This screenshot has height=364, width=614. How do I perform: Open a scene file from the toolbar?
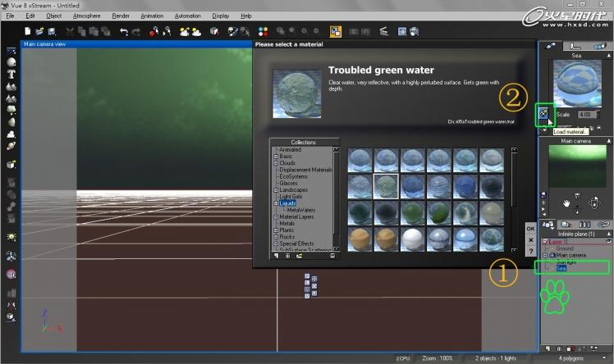point(39,31)
